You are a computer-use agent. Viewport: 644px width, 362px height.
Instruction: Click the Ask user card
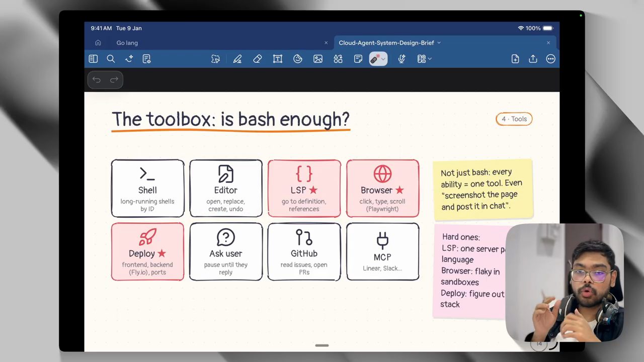pos(226,251)
